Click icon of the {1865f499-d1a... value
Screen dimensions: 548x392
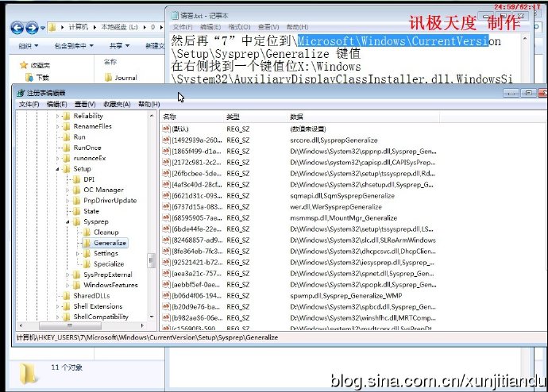[166, 151]
